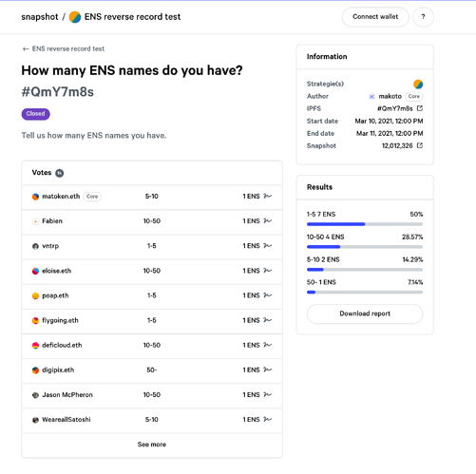Click vntrp avatar icon
Image resolution: width=476 pixels, height=474 pixels.
[x=35, y=246]
